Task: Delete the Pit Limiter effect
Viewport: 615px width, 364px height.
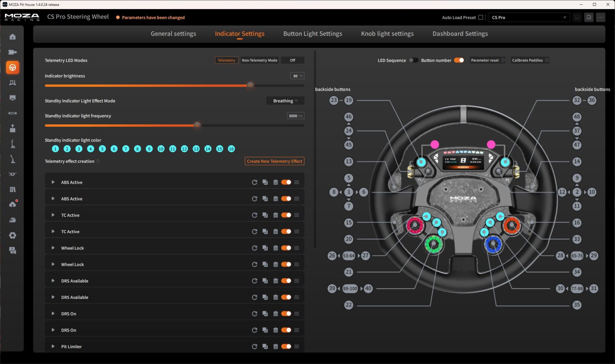Action: [276, 346]
